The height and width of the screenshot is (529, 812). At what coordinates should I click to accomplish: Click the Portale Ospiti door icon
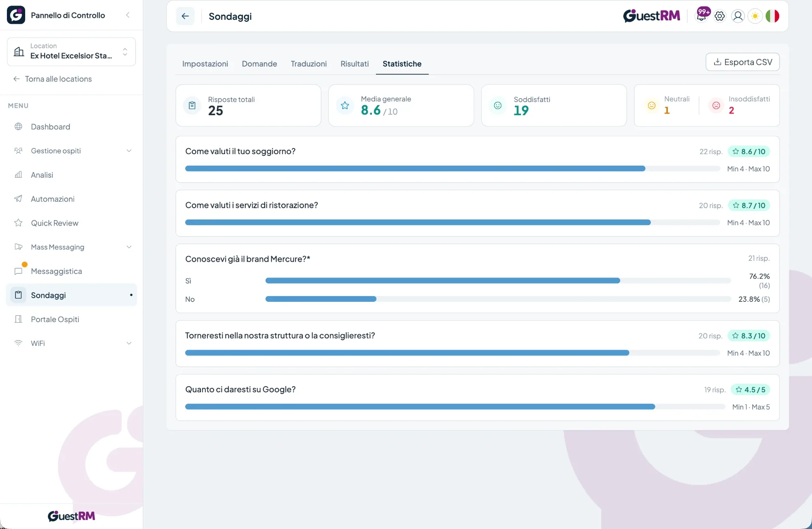coord(18,319)
